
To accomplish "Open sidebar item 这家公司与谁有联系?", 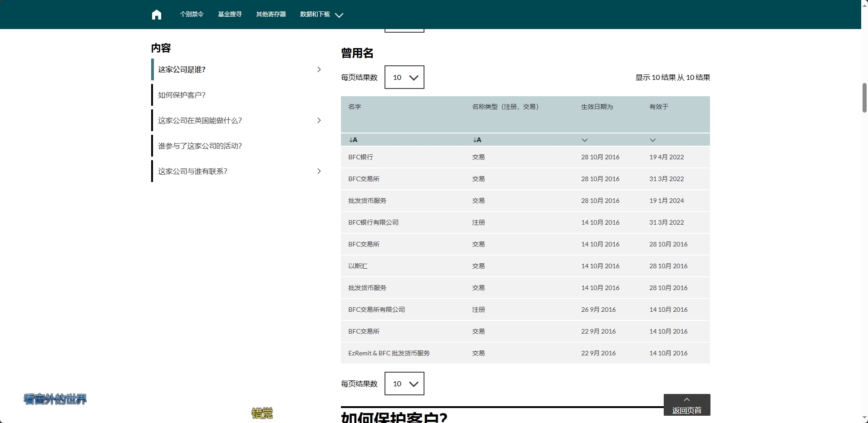I will click(x=192, y=171).
